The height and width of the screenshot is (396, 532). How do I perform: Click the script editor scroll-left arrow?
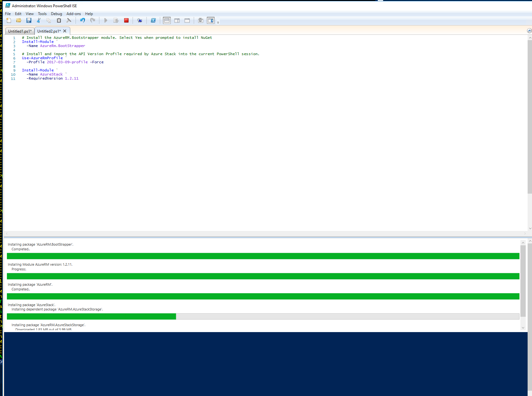tap(7, 233)
